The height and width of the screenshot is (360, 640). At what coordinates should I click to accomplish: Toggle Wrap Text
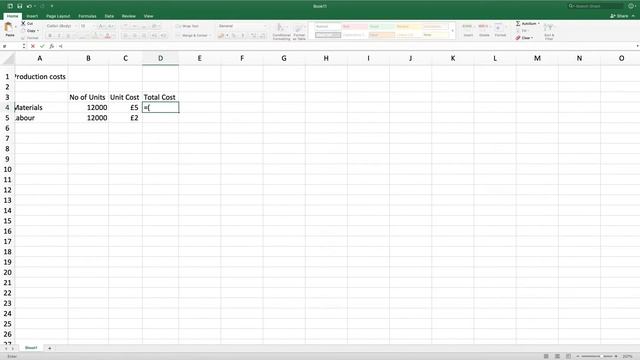pyautogui.click(x=187, y=26)
